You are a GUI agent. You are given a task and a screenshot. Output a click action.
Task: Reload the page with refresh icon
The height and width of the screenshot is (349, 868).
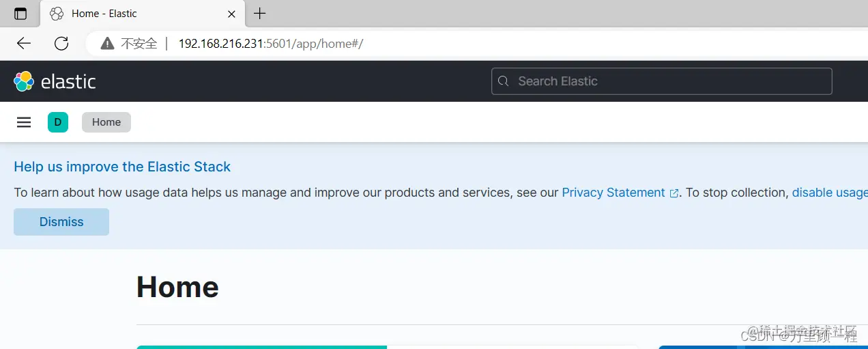(x=61, y=44)
